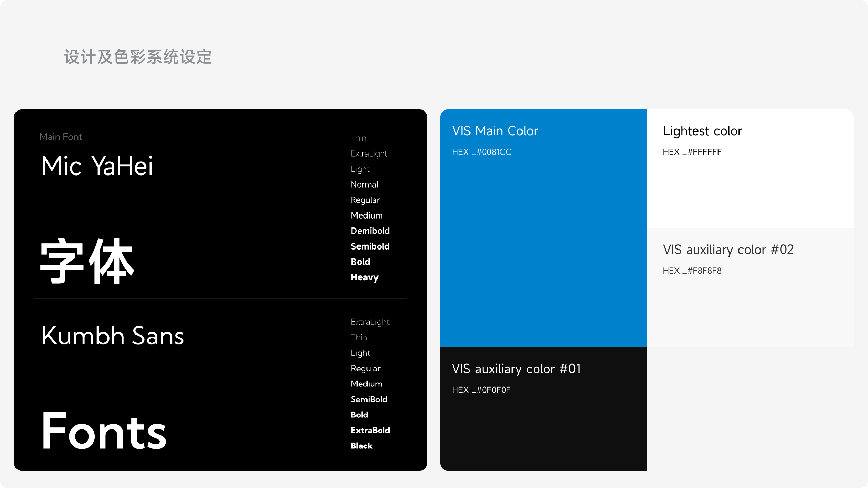Viewport: 868px width, 488px height.
Task: Click the HEX _#F8F8F8 label
Action: (692, 271)
